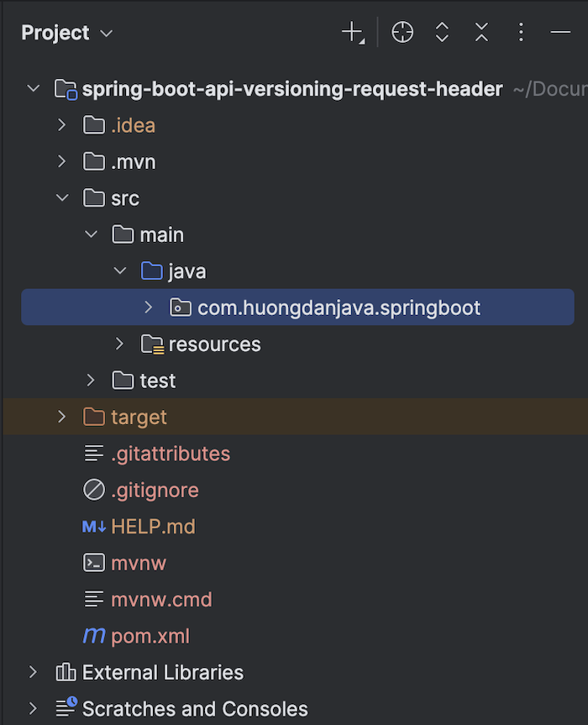Screen dimensions: 588x725
Task: Click the ignore icon next to .gitignore
Action: 94,490
